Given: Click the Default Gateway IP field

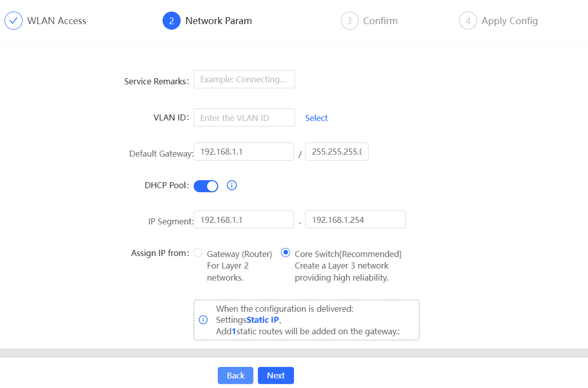Looking at the screenshot, I should click(x=243, y=152).
